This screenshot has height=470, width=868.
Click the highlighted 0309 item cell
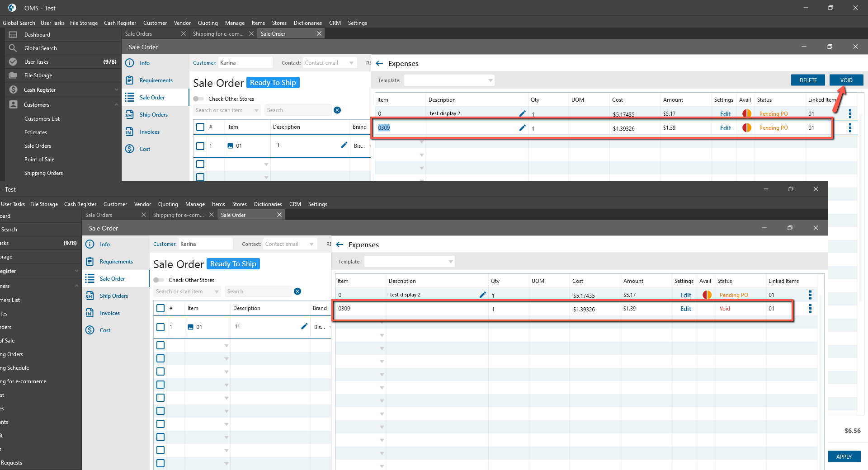[384, 128]
